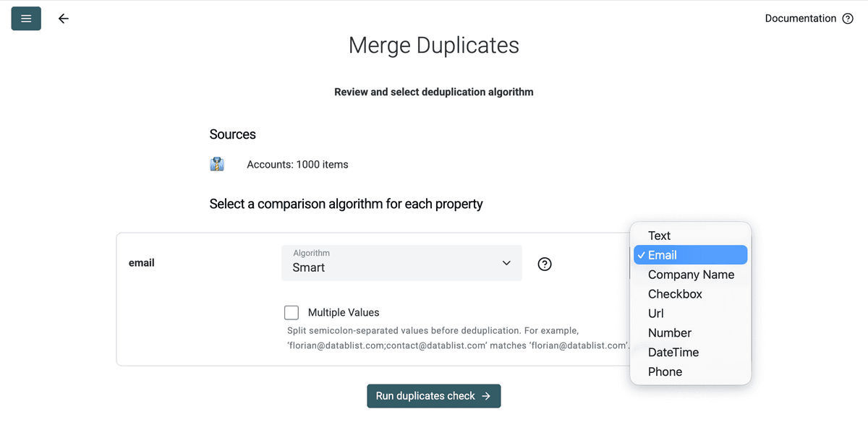
Task: Click the email property label
Action: (x=142, y=263)
